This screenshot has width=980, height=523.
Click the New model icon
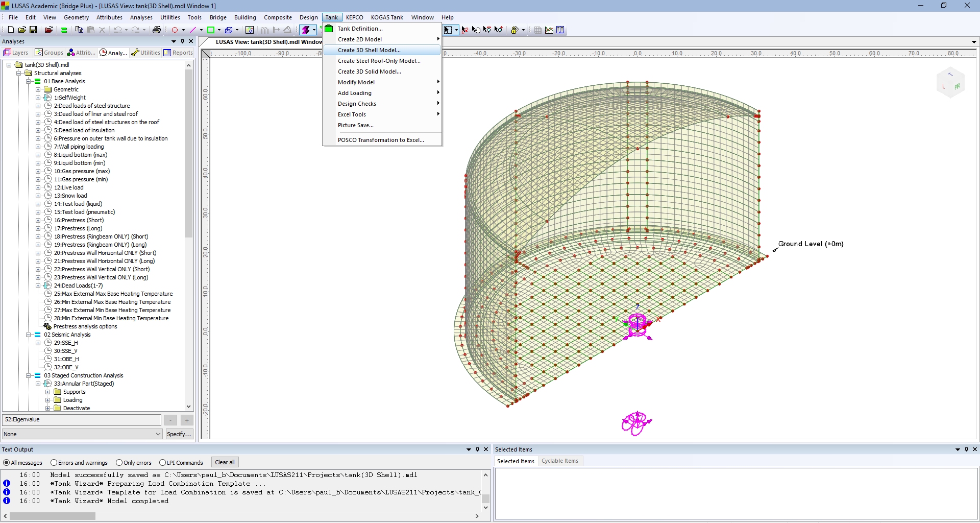coord(11,30)
